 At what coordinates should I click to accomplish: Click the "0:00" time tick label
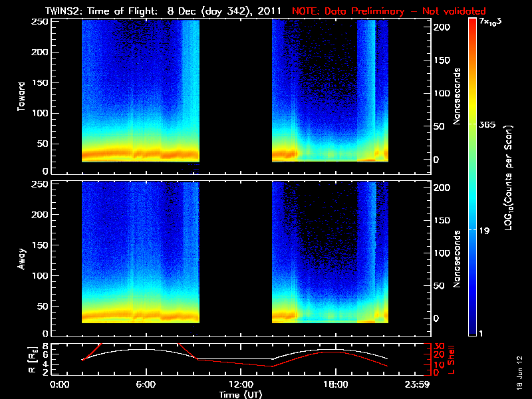click(59, 385)
